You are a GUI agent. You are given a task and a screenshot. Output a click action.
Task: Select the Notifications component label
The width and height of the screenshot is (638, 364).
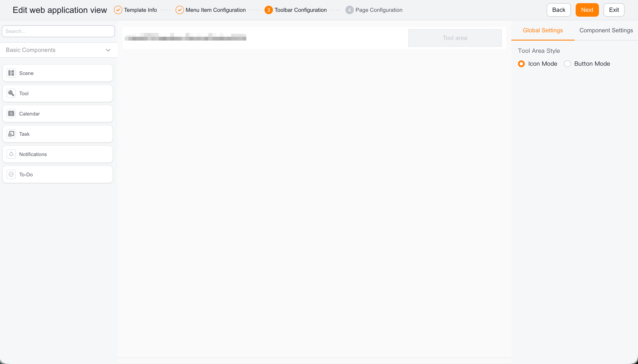(33, 154)
